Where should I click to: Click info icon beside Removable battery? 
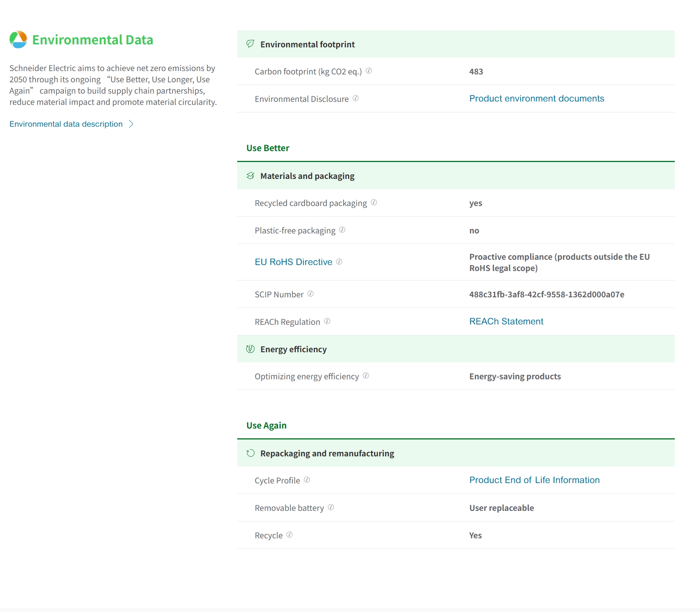[331, 507]
